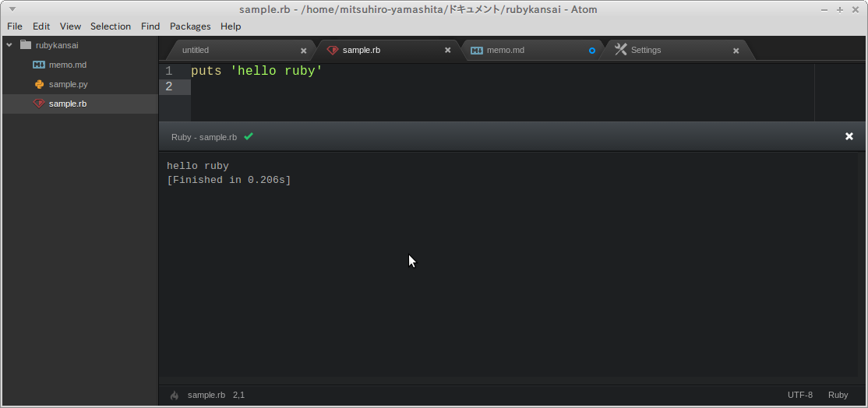Close the Settings tab

click(736, 51)
